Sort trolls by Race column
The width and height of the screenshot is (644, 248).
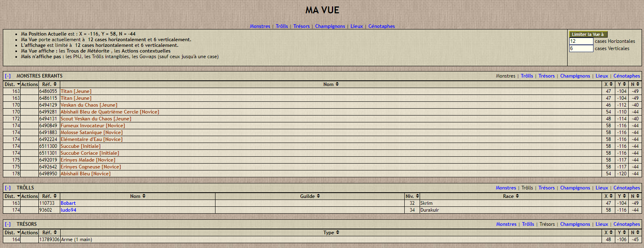coord(517,196)
